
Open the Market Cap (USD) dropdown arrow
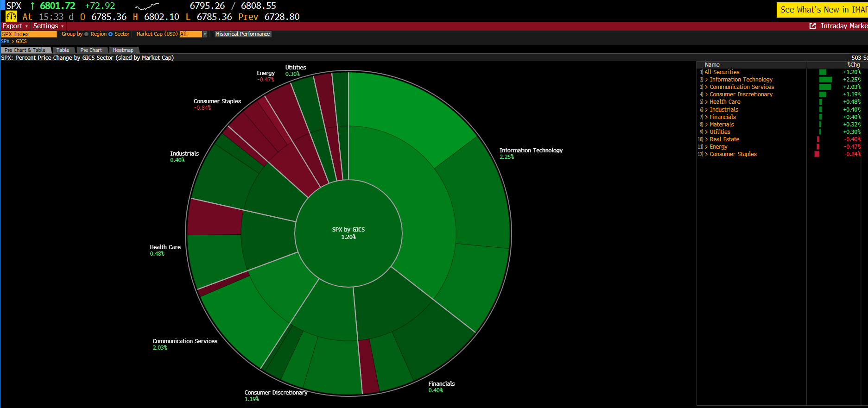coord(205,34)
